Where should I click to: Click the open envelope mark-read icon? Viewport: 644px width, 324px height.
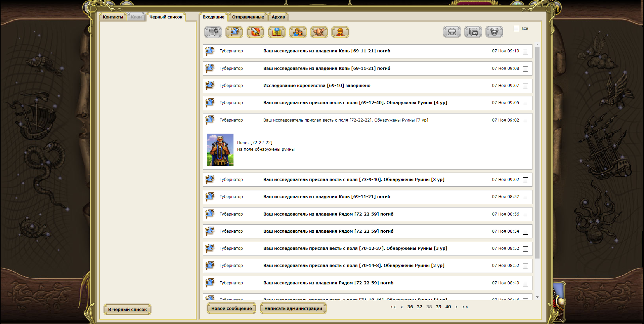point(452,32)
